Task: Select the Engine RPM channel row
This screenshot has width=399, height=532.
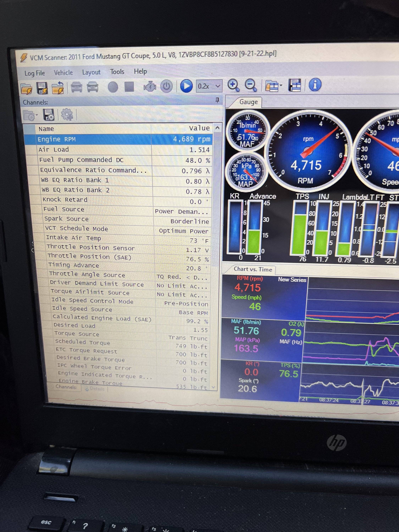Action: click(x=118, y=139)
